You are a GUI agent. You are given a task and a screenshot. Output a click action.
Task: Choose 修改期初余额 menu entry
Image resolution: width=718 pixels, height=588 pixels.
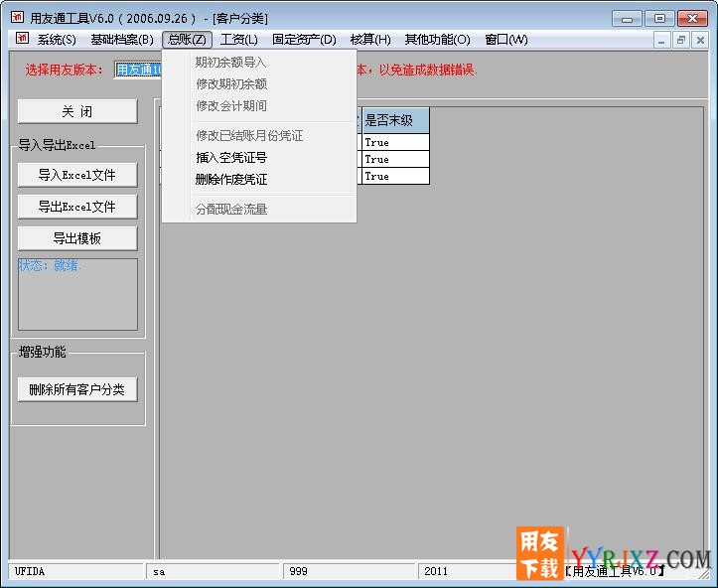click(259, 84)
